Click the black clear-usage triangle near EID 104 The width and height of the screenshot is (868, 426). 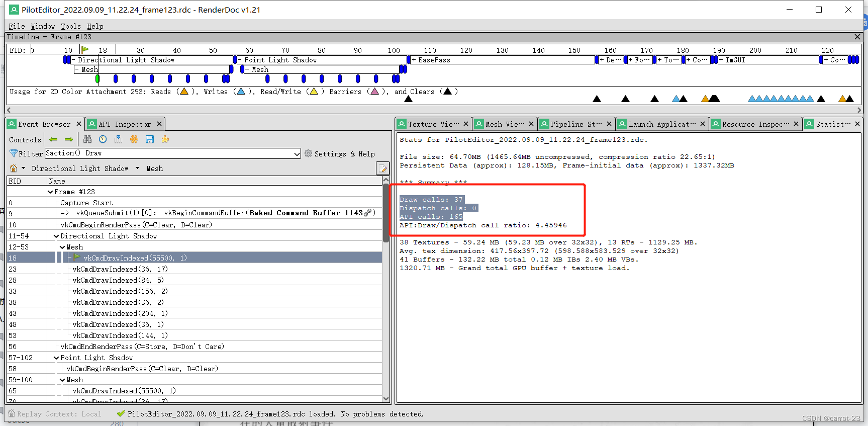(409, 99)
